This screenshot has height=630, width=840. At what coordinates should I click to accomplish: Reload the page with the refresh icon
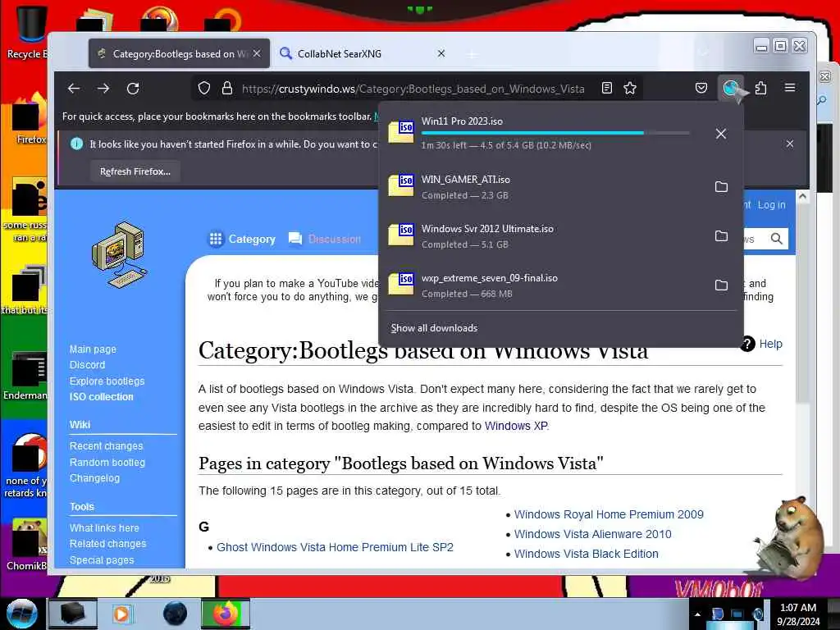pyautogui.click(x=133, y=89)
